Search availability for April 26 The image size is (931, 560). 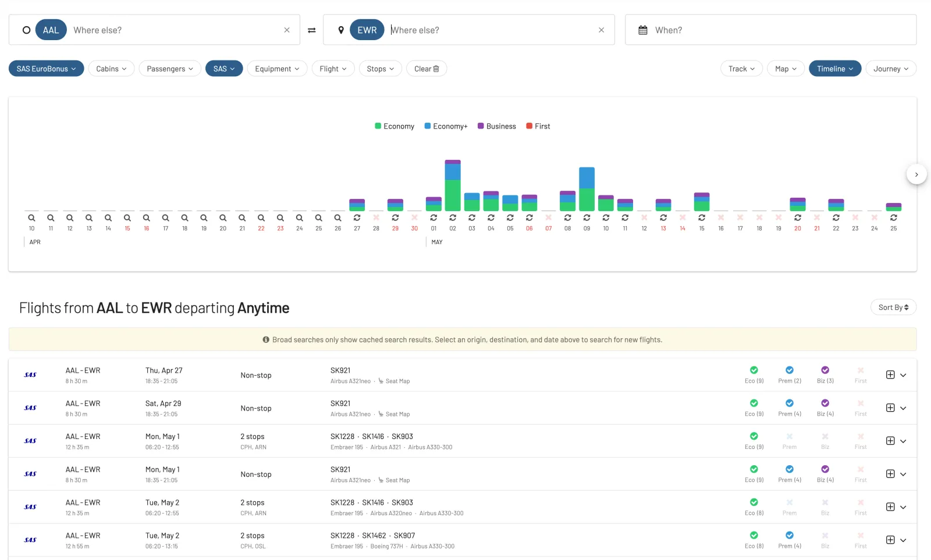point(338,218)
